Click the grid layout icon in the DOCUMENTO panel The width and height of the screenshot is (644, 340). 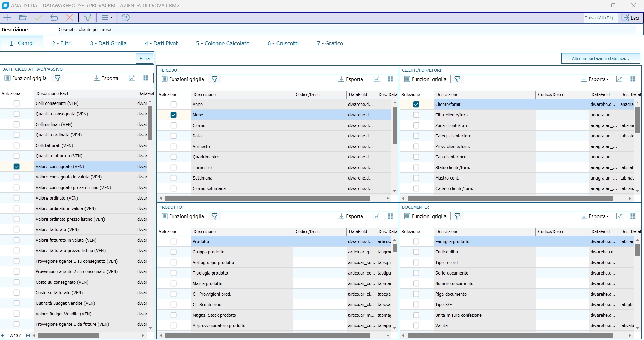point(633,216)
